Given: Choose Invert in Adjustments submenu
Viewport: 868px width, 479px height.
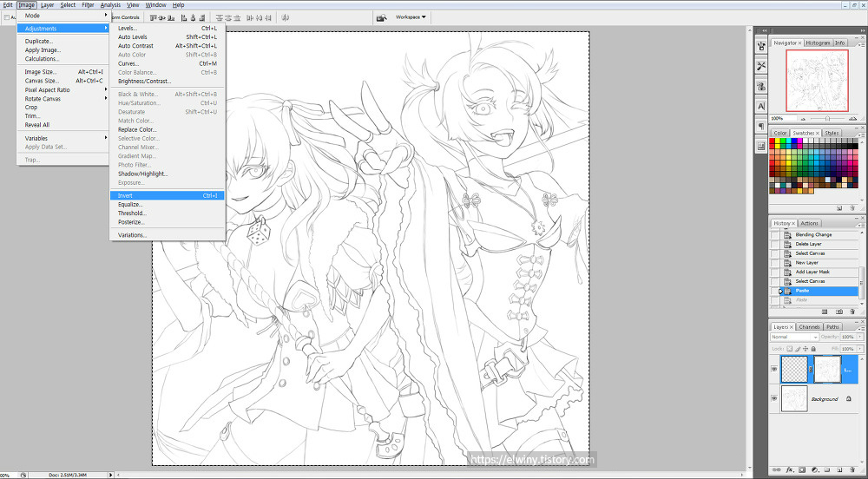Looking at the screenshot, I should [x=168, y=196].
